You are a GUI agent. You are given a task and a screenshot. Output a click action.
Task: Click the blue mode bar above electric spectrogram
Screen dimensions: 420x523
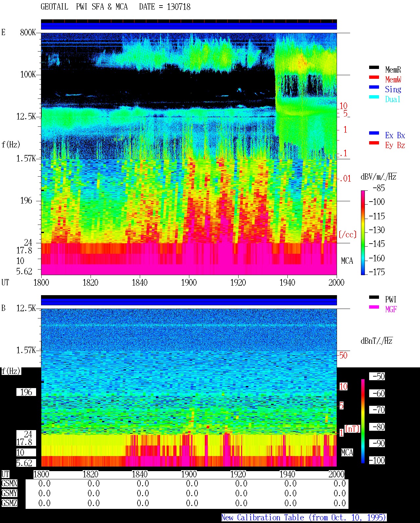click(x=189, y=26)
